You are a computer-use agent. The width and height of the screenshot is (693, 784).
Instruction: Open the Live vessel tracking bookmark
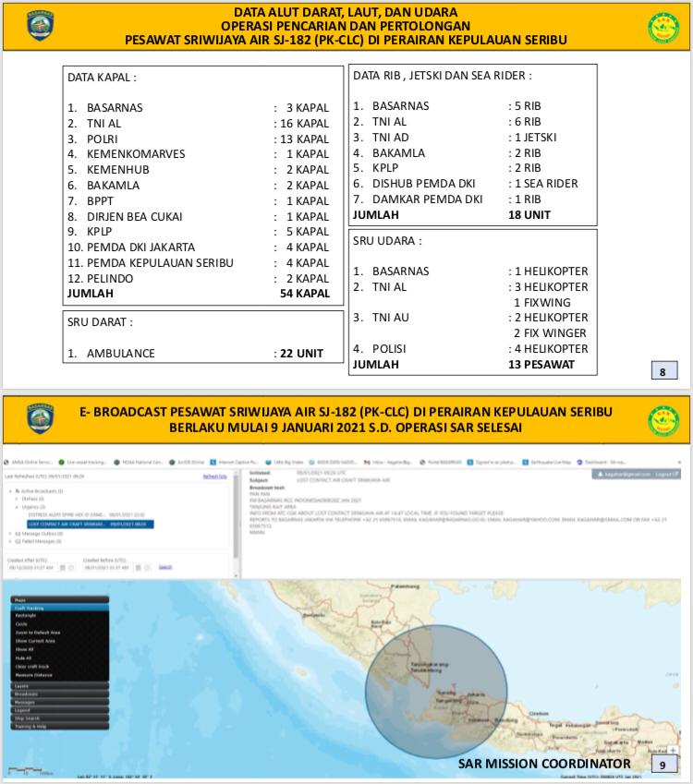coord(82,462)
